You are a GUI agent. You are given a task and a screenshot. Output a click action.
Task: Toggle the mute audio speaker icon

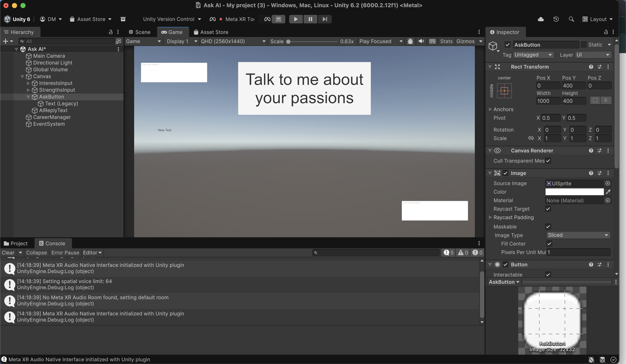pyautogui.click(x=421, y=41)
